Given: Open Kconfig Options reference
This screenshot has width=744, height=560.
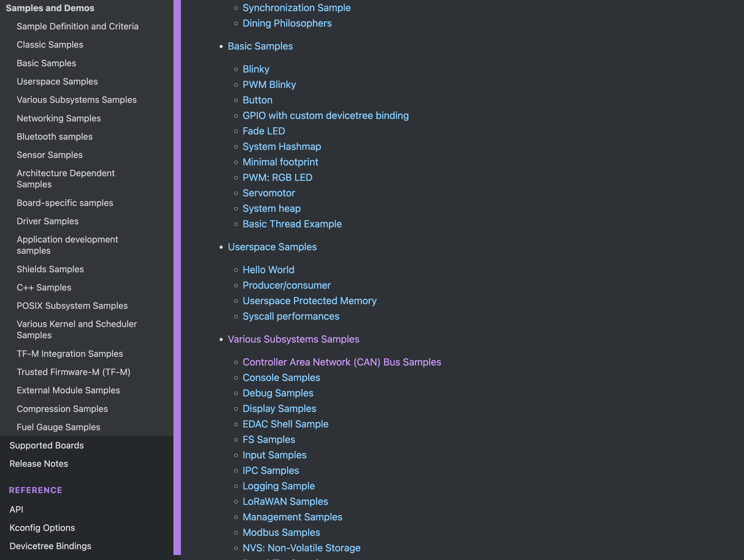Looking at the screenshot, I should [42, 528].
